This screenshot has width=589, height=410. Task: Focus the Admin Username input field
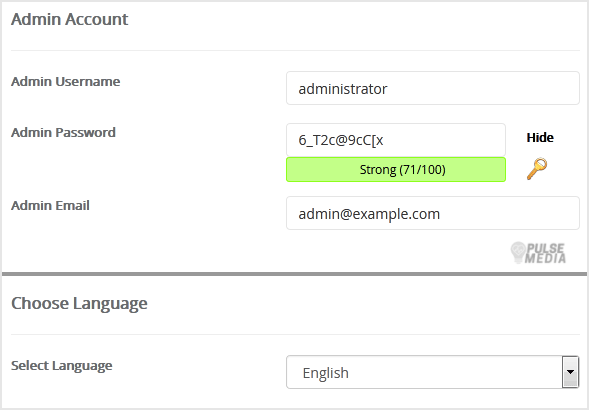pyautogui.click(x=433, y=88)
